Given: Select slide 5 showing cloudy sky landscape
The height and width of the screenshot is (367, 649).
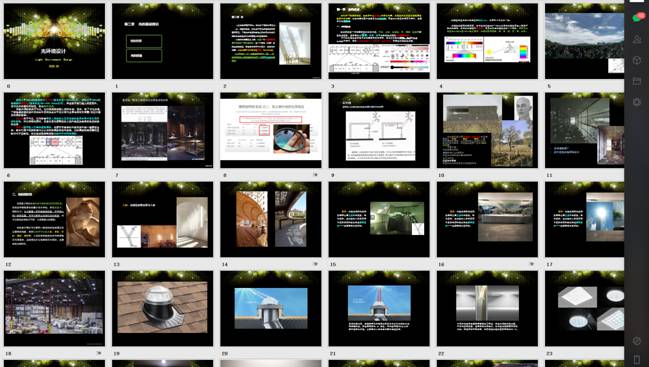Looking at the screenshot, I should (x=584, y=41).
